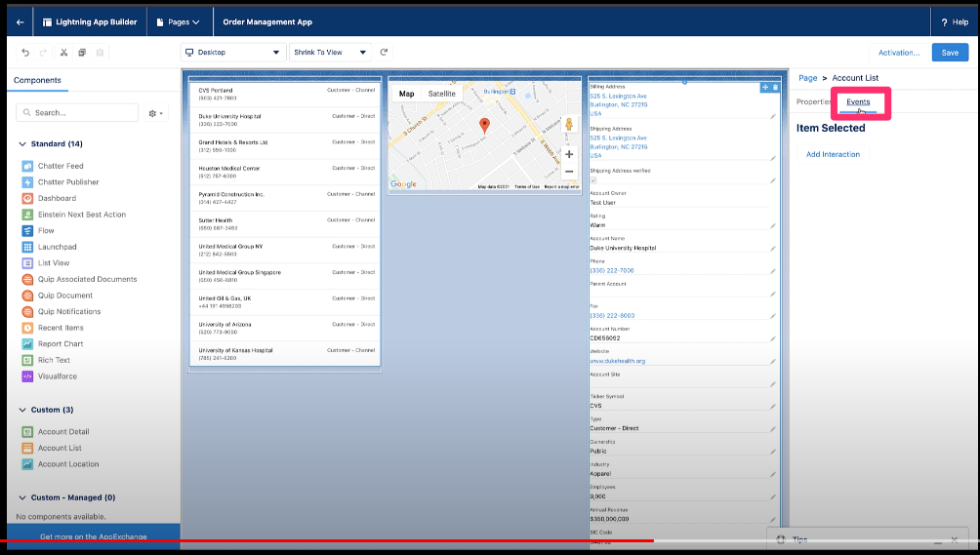Click Get more on the AppExchange
The image size is (980, 555).
94,536
